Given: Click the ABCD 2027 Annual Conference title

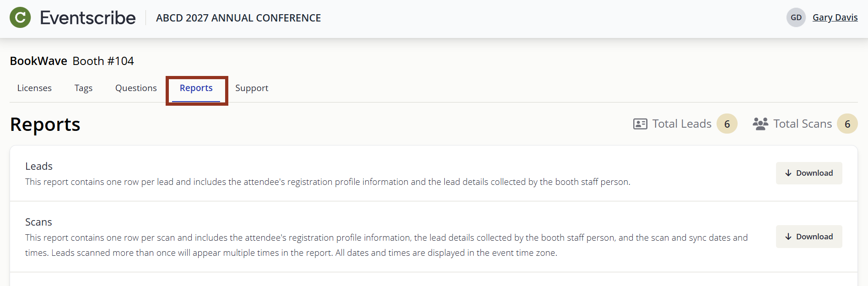Looking at the screenshot, I should pyautogui.click(x=238, y=18).
